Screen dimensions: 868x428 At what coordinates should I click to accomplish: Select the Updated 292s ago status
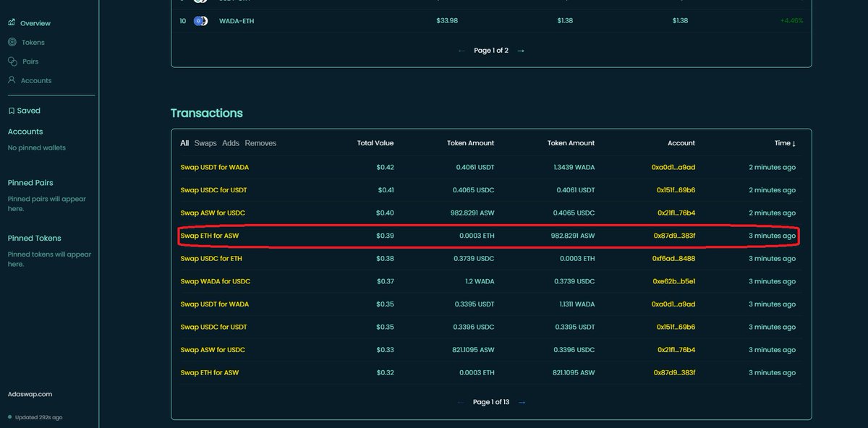tap(38, 417)
